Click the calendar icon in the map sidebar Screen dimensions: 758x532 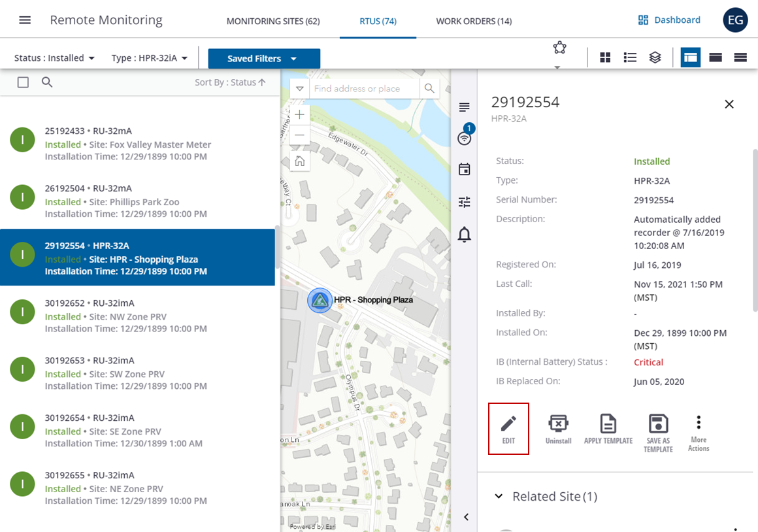[x=464, y=169]
